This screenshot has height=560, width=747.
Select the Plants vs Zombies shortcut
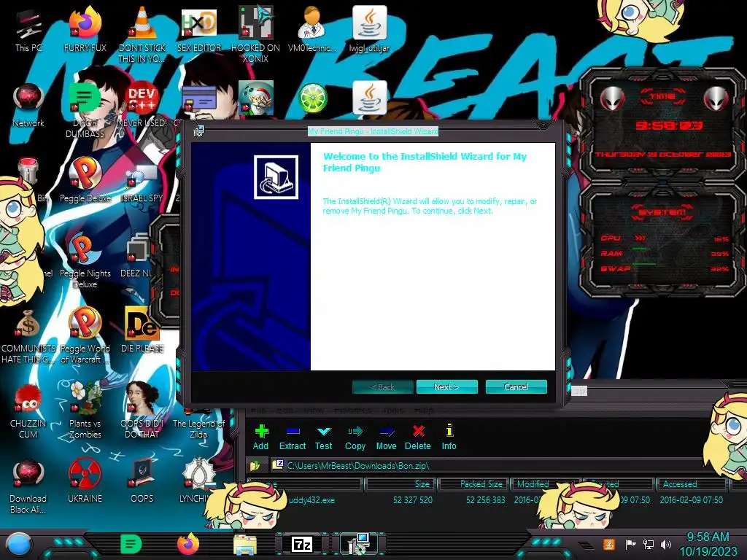click(85, 411)
